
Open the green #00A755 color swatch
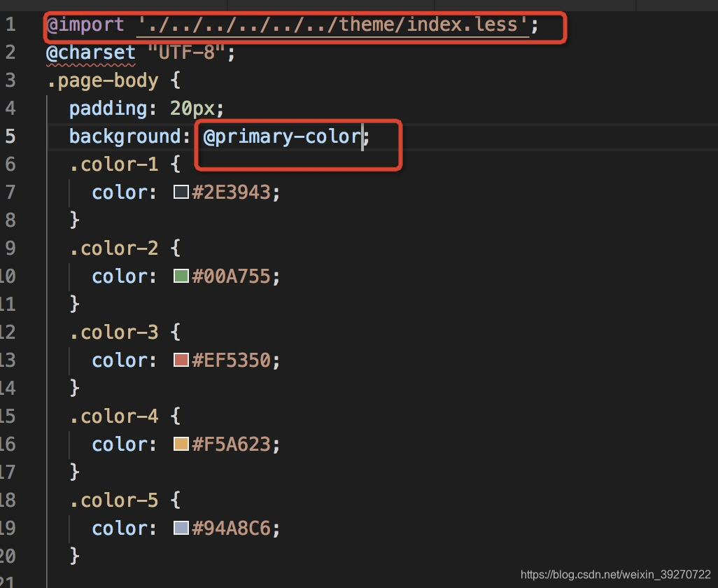pos(181,276)
